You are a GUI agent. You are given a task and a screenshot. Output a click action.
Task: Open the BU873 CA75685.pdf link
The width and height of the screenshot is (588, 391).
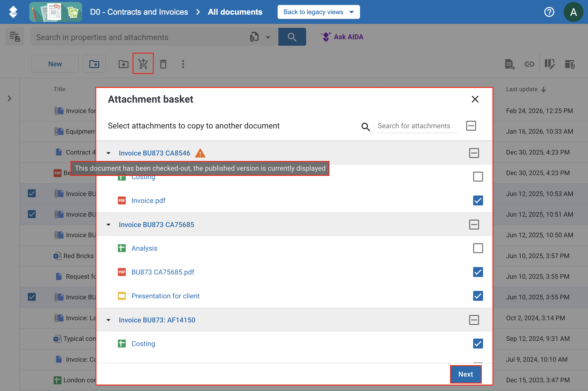pos(163,272)
